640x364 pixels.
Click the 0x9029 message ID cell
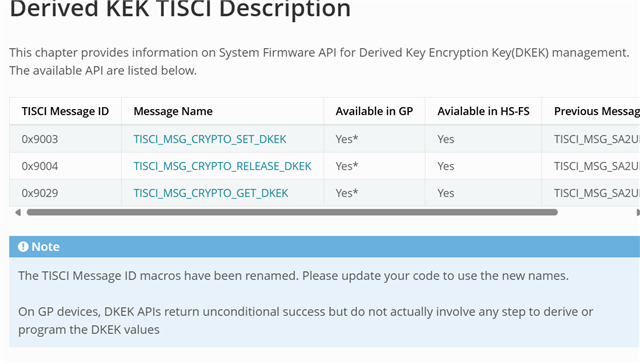pyautogui.click(x=65, y=193)
